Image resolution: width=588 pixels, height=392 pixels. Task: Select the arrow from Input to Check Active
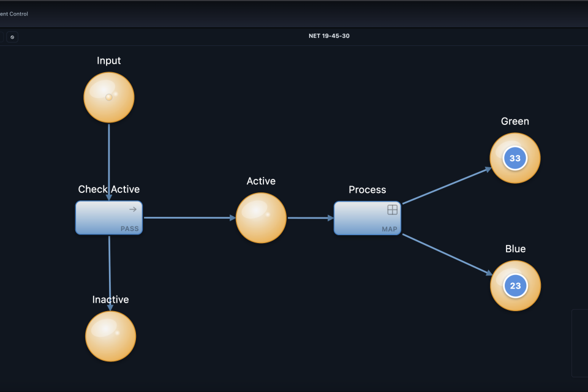click(109, 160)
